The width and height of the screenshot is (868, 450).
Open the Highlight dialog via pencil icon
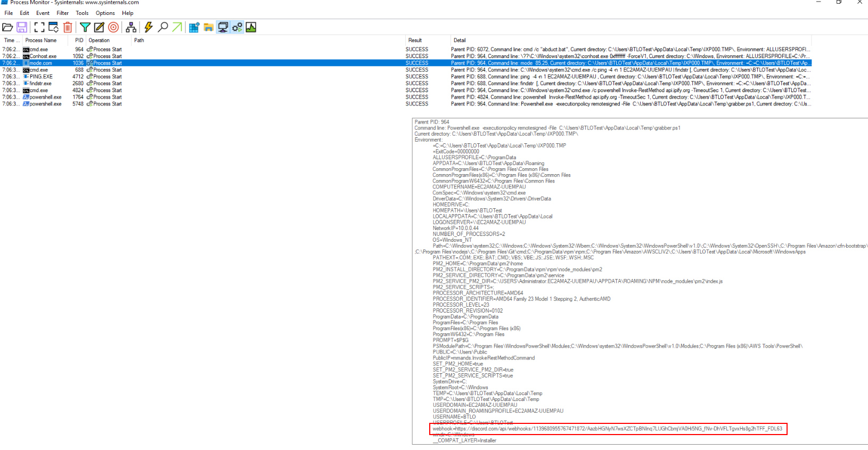tap(99, 27)
